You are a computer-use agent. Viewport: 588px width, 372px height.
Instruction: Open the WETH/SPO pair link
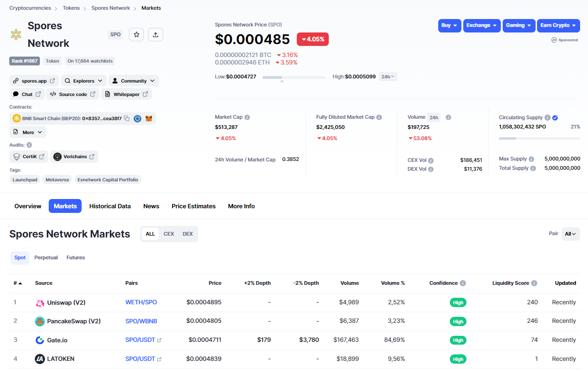point(141,302)
